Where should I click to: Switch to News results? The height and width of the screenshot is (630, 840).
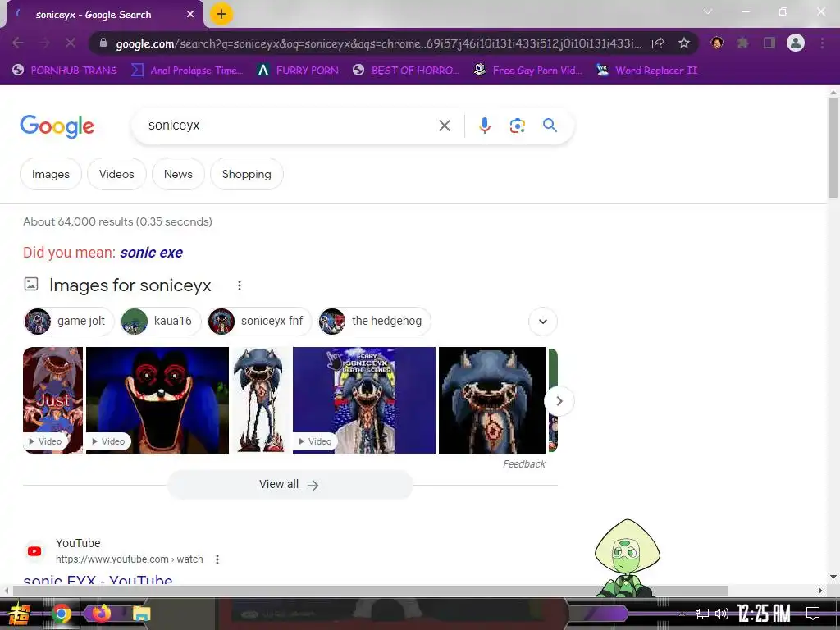click(178, 174)
